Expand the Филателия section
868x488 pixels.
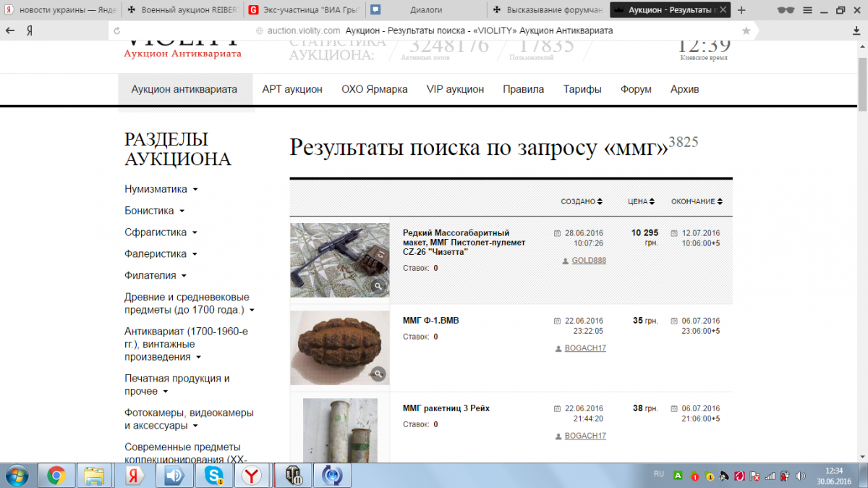coord(156,276)
